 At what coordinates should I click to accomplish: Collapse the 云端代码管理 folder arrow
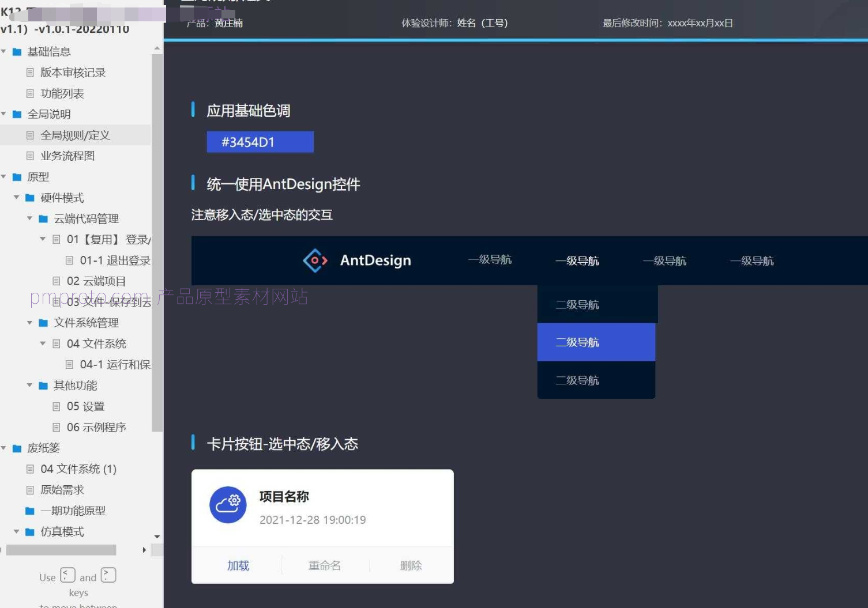tap(30, 218)
